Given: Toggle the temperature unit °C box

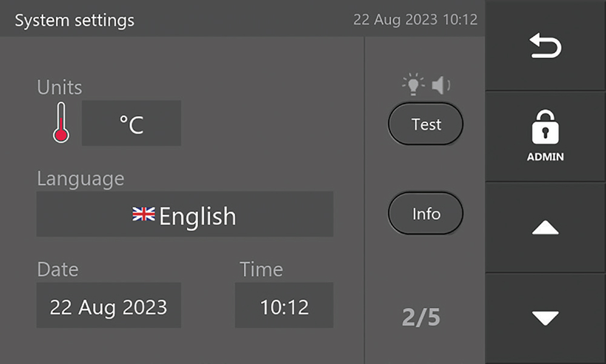Looking at the screenshot, I should (132, 124).
